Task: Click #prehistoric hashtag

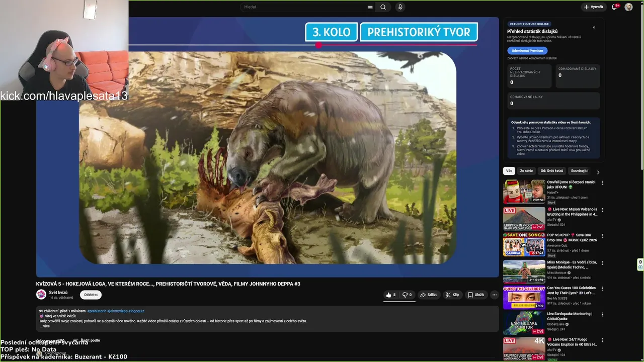Action: point(97,311)
